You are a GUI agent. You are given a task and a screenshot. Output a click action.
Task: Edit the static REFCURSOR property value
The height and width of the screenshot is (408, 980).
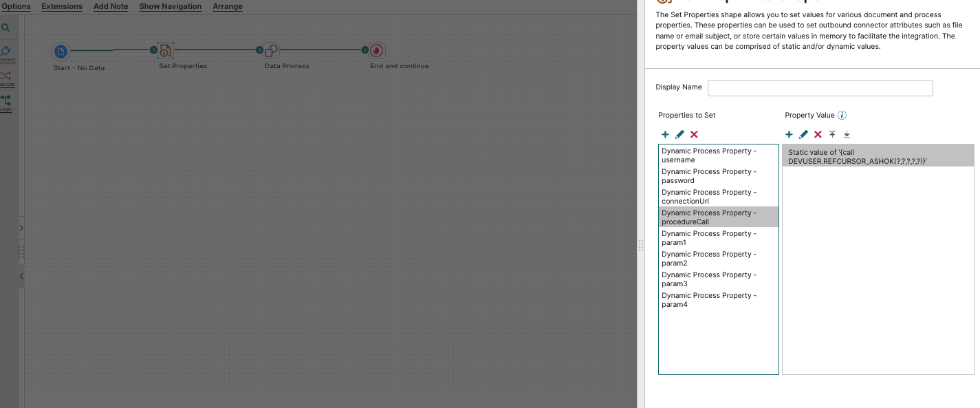(803, 134)
